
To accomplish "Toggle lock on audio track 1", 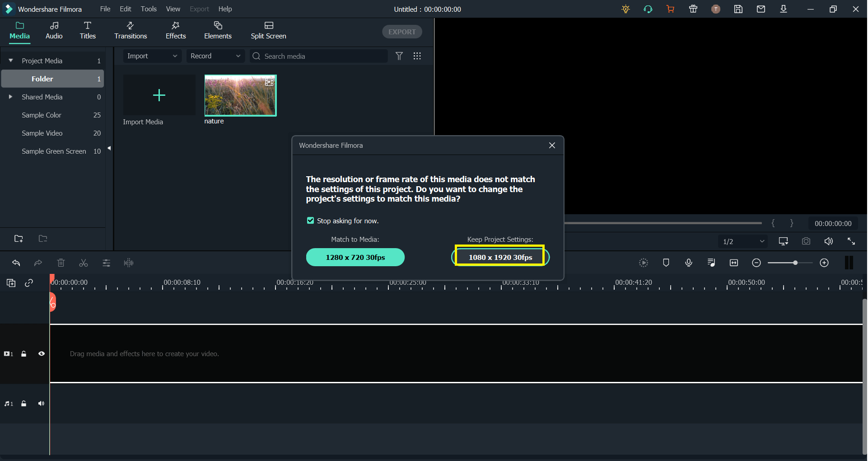I will (x=24, y=404).
